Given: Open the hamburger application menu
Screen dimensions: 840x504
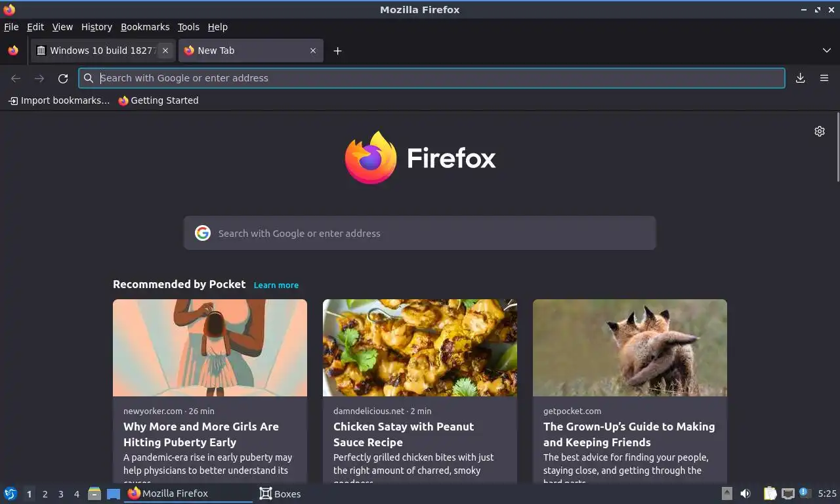Looking at the screenshot, I should click(x=824, y=78).
